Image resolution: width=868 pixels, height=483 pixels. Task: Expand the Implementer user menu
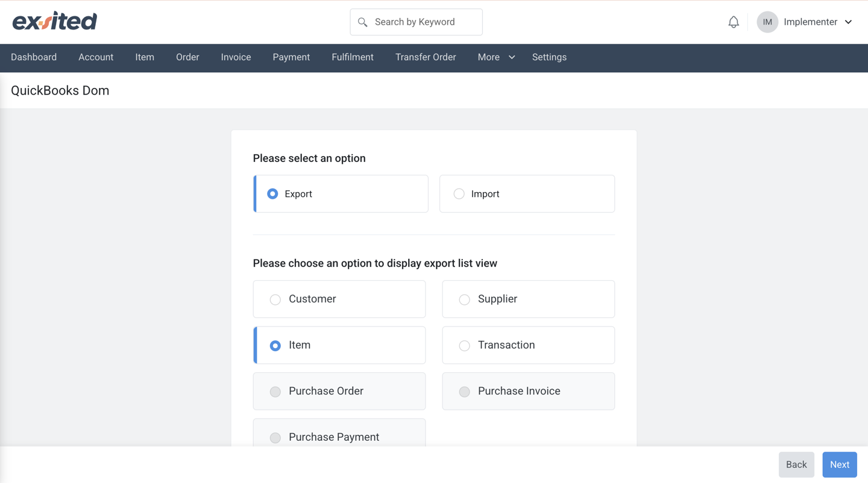818,22
